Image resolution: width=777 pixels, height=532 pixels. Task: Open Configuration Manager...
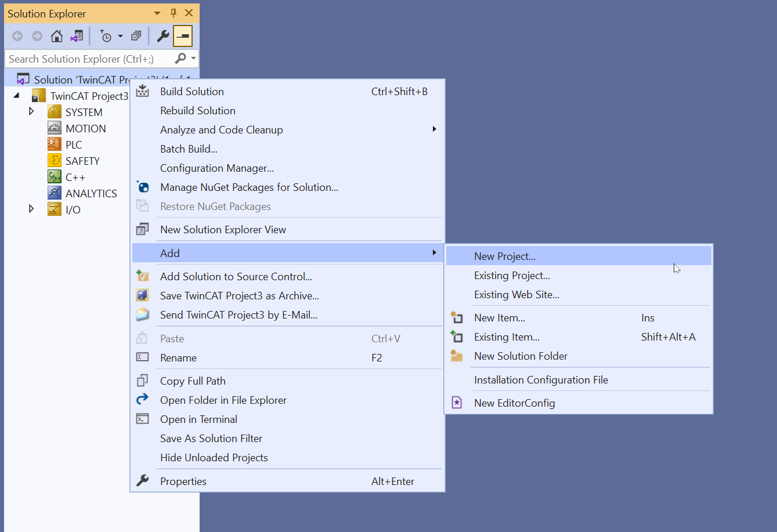click(287, 168)
